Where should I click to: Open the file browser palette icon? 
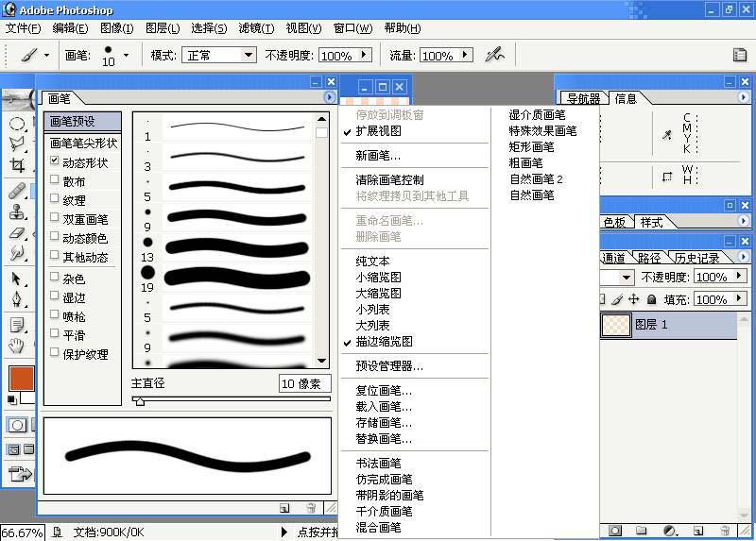pos(740,55)
